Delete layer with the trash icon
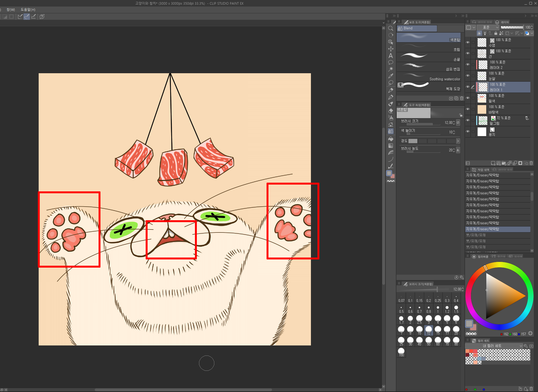The height and width of the screenshot is (392, 538). [531, 163]
